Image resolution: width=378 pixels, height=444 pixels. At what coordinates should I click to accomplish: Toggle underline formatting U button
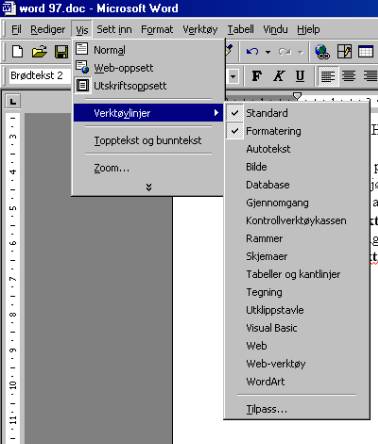[x=300, y=76]
